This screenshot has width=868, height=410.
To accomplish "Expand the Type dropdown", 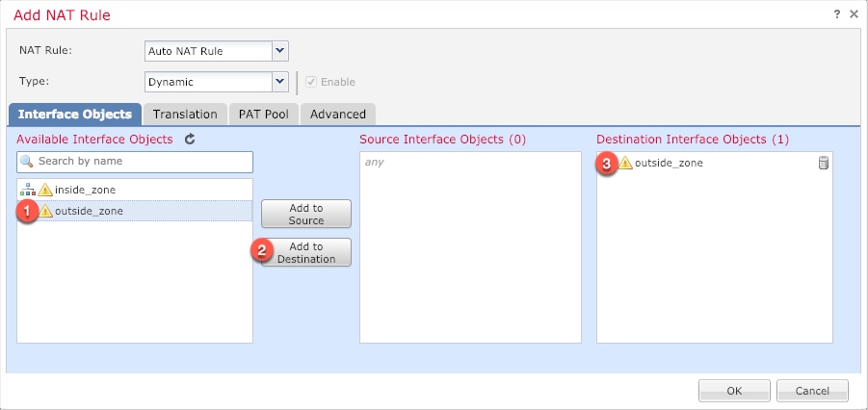I will point(279,82).
